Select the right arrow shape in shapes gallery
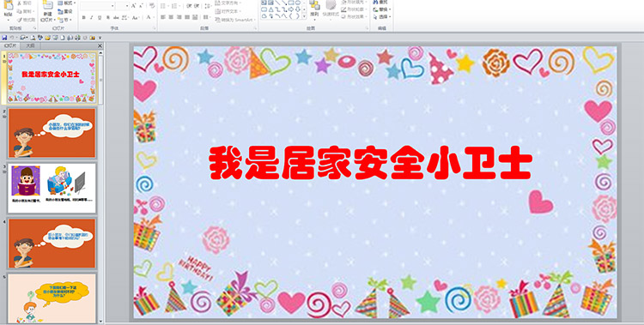644x325 pixels. [291, 9]
